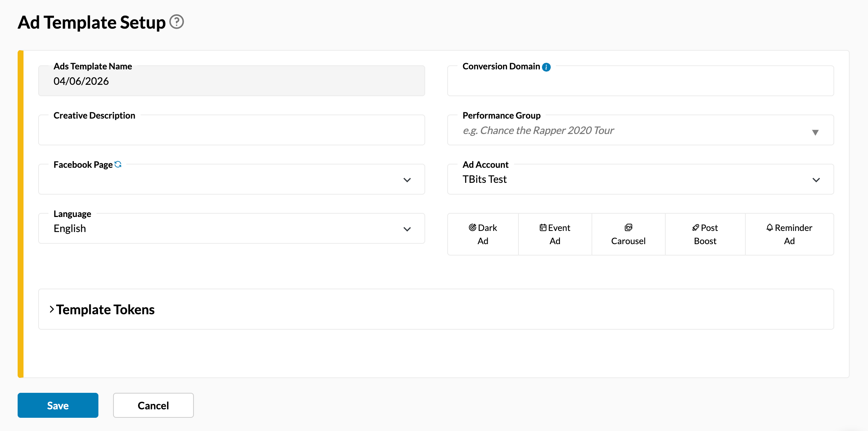Select the Dark Ad type
The height and width of the screenshot is (431, 868).
pyautogui.click(x=483, y=234)
